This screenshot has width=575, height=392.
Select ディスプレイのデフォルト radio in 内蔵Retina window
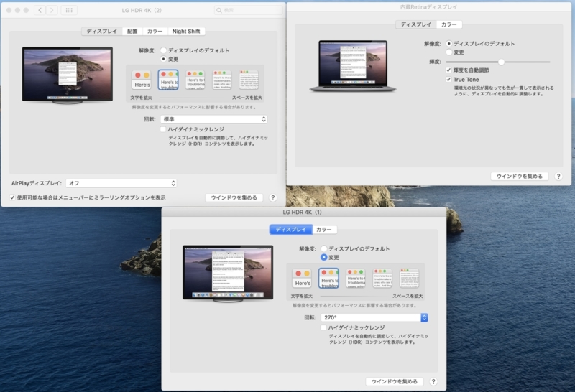tap(448, 44)
